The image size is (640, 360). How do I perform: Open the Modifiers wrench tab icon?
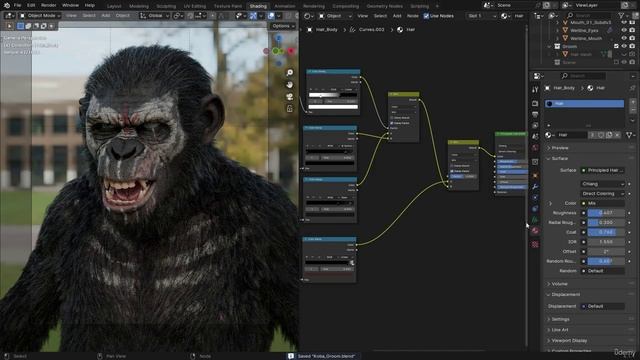coord(535,187)
